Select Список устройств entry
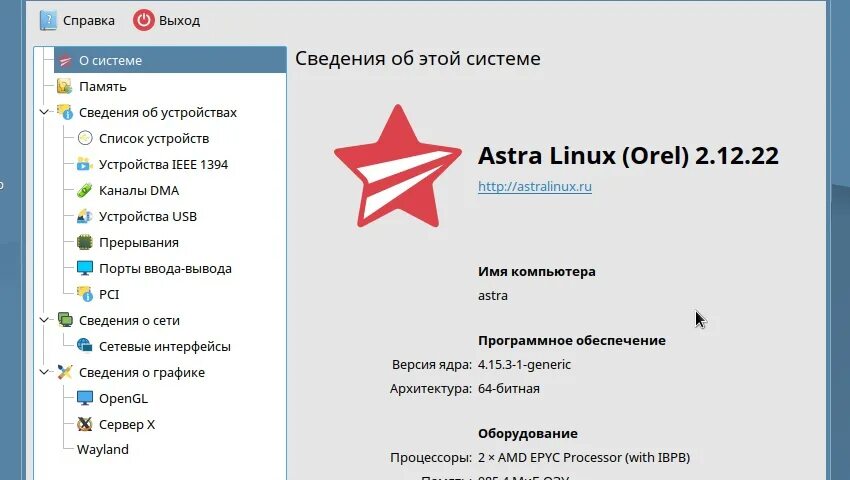 click(x=154, y=138)
